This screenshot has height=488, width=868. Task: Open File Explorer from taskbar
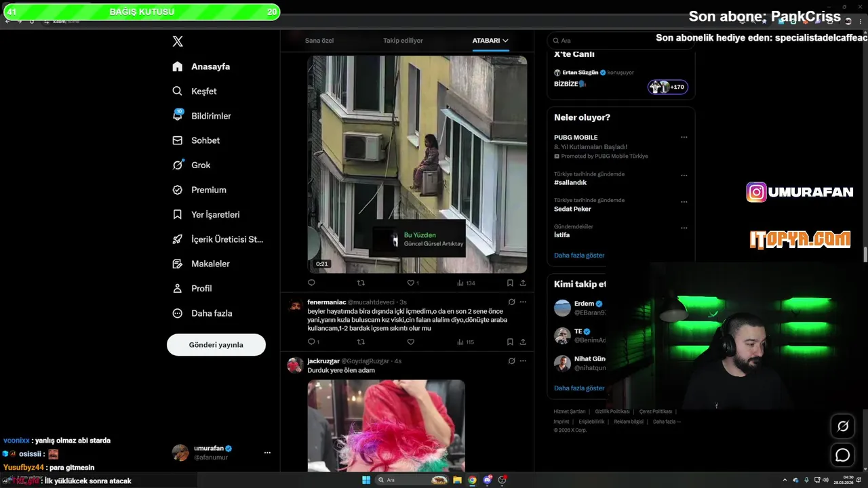coord(458,480)
